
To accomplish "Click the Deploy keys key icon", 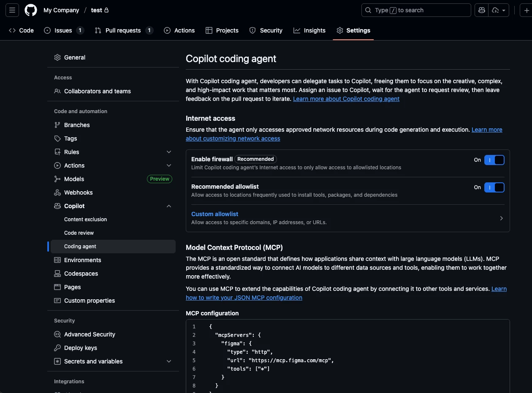I will pos(57,348).
